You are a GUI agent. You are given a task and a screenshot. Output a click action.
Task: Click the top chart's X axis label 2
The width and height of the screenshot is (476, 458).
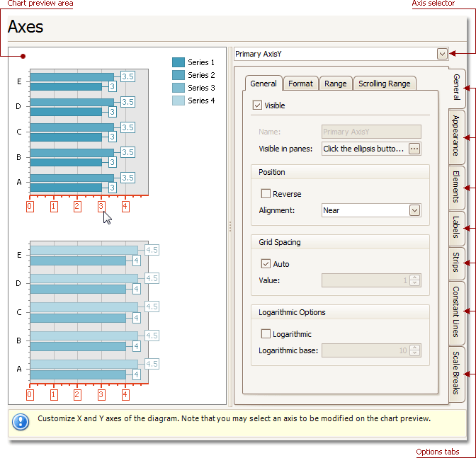77,207
